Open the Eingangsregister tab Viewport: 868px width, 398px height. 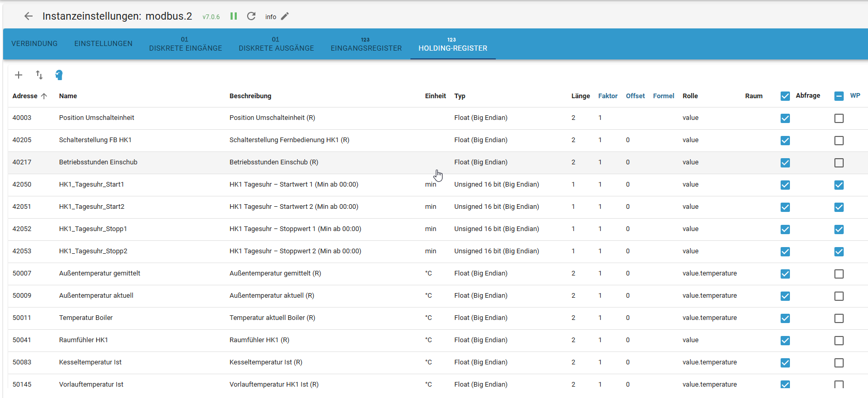coord(366,44)
